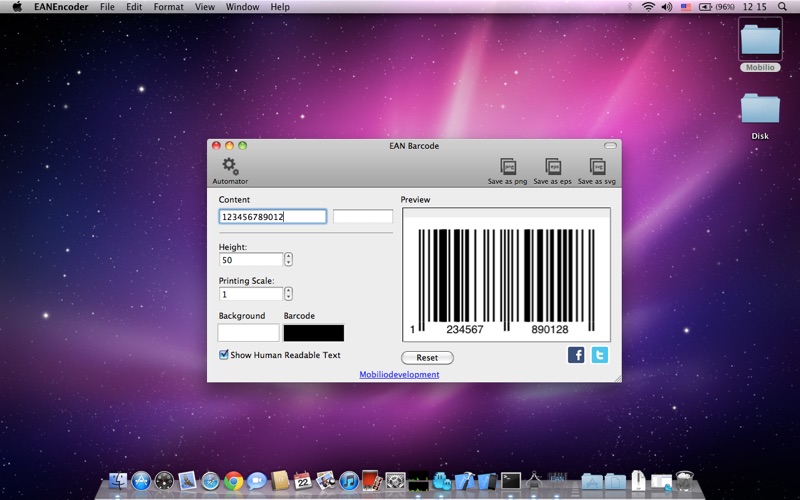The height and width of the screenshot is (500, 800).
Task: Open Google Chrome in the dock
Action: [234, 481]
